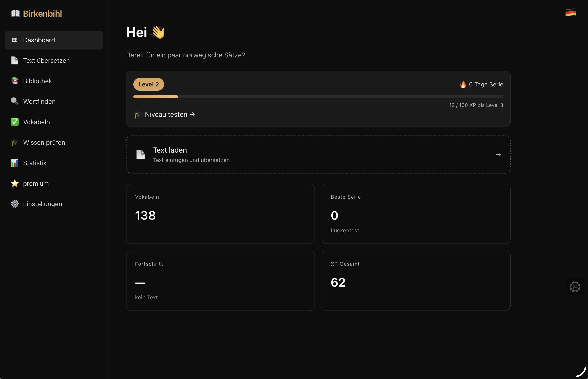Click Bereit für ein paar norwegische Sätze text
Screen dimensions: 588x379
[185, 55]
